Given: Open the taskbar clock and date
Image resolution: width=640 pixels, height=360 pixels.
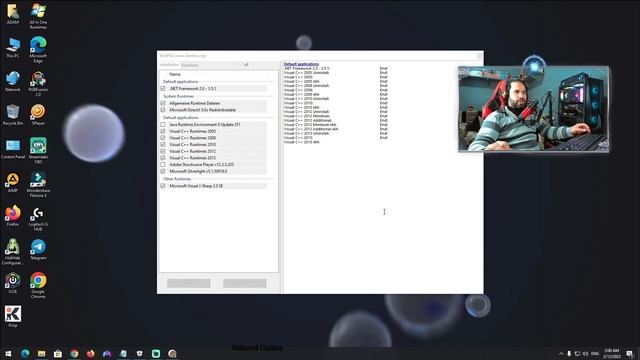Looking at the screenshot, I should point(611,353).
